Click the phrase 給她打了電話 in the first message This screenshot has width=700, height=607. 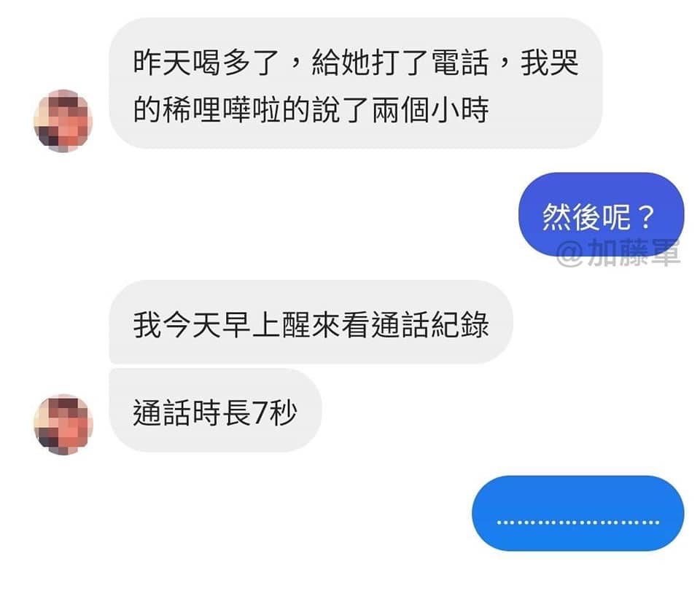point(400,62)
